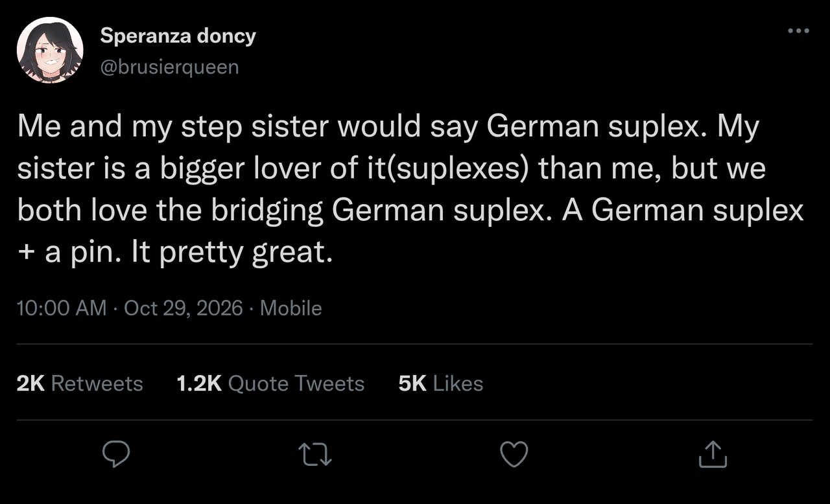Click the reply speech bubble icon
Image resolution: width=830 pixels, height=504 pixels.
[117, 454]
